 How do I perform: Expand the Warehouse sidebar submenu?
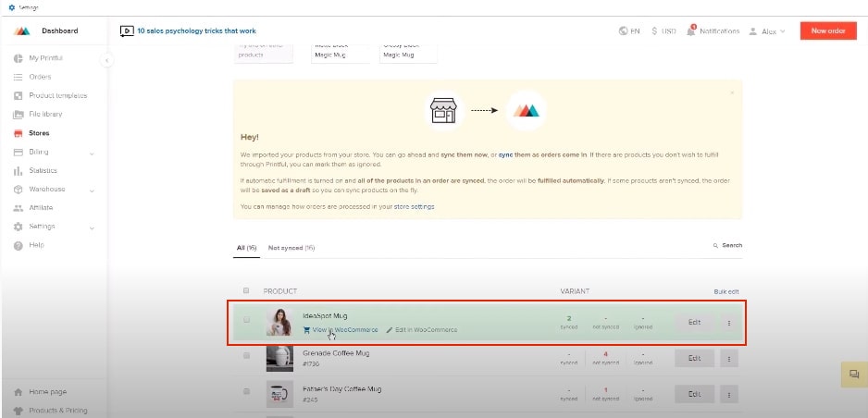(92, 190)
